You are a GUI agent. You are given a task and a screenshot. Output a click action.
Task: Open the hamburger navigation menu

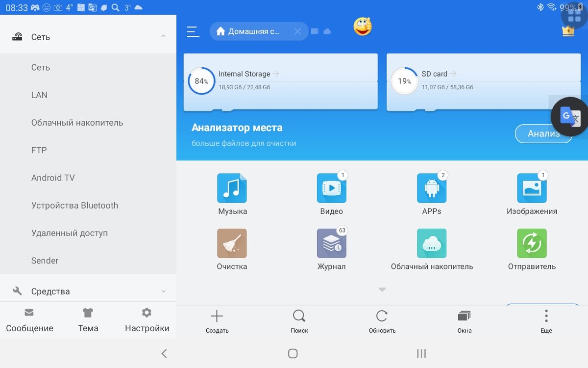193,31
